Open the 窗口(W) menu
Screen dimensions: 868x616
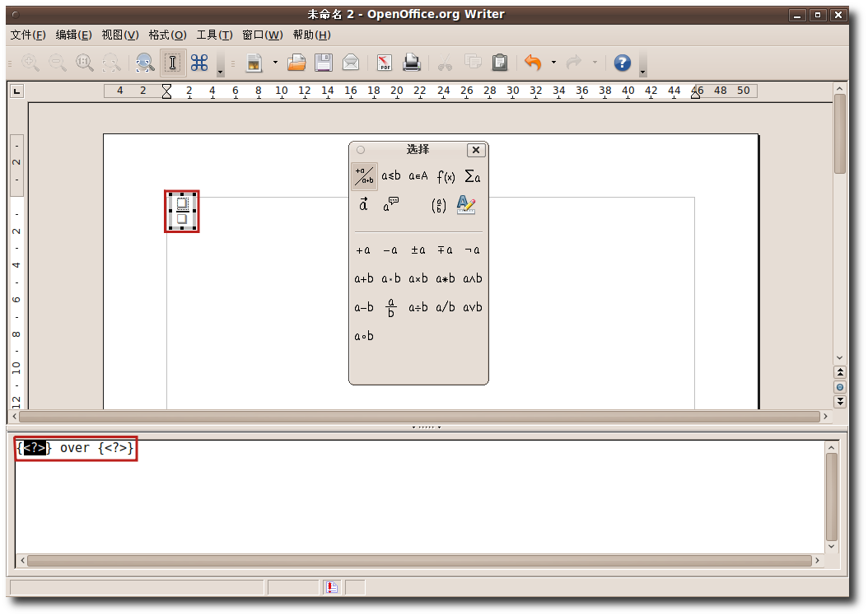pos(263,35)
